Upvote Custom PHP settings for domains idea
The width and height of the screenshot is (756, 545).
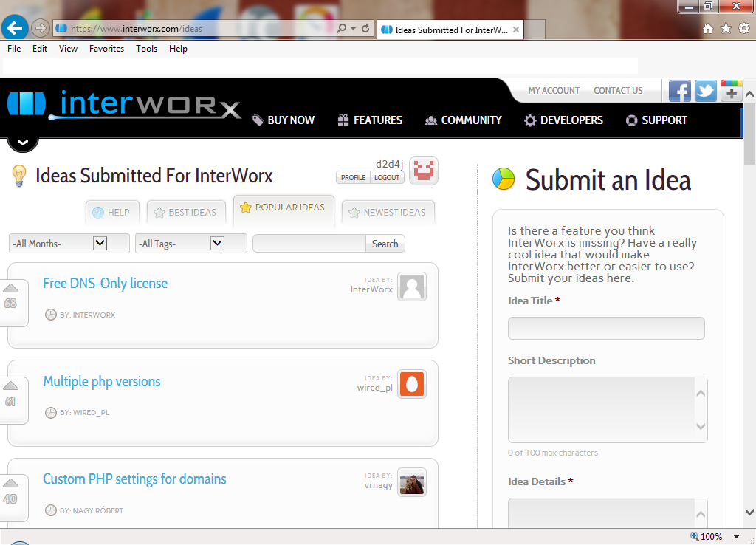tap(10, 483)
